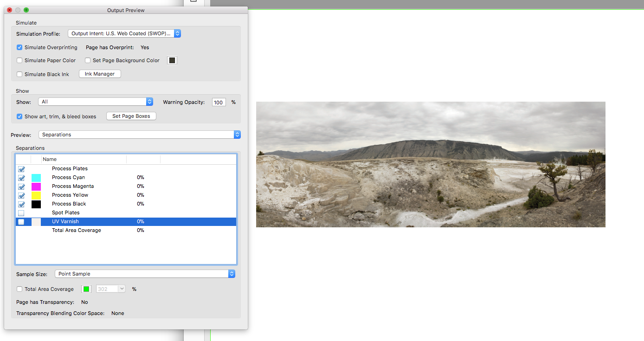644x341 pixels.
Task: Click the page background color swatch
Action: [172, 60]
